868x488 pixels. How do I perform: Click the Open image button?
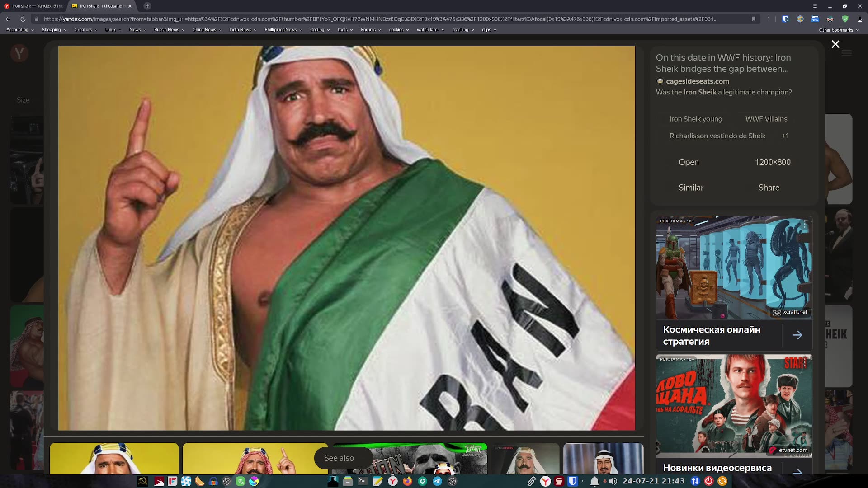coord(689,162)
